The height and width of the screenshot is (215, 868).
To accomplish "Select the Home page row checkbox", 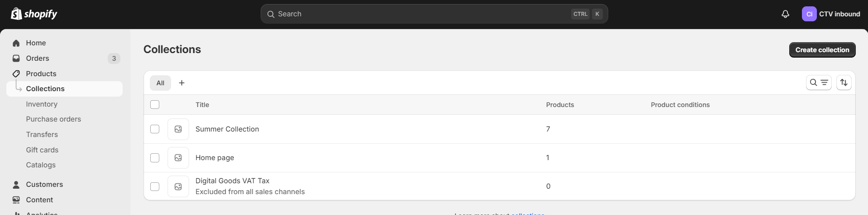I will click(x=155, y=158).
